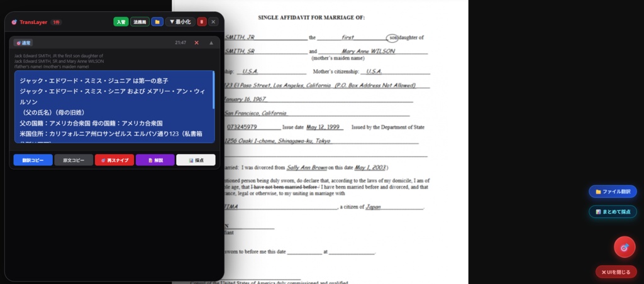
Task: Click inside the blue Japanese translation box
Action: [x=114, y=107]
